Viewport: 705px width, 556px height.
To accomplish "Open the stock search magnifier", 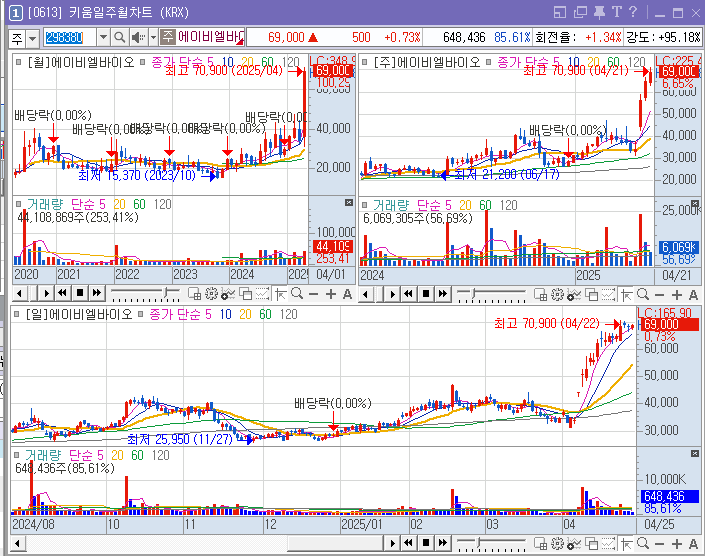I will (120, 37).
